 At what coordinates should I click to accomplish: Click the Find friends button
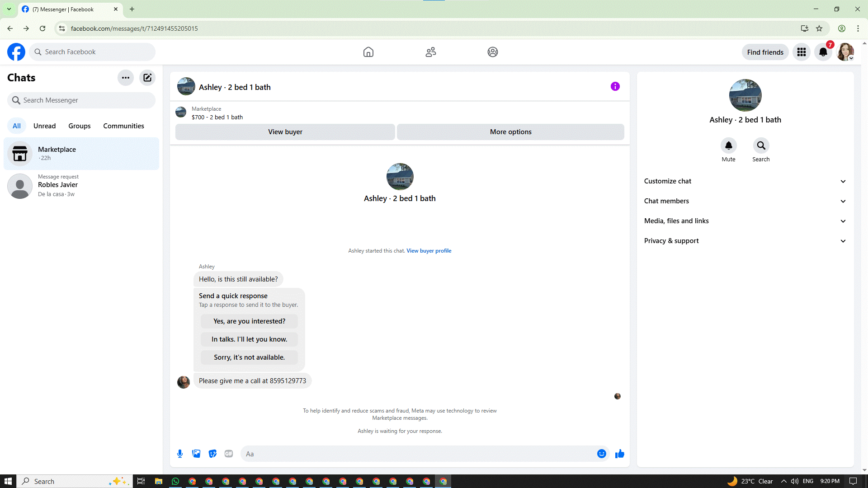point(765,52)
